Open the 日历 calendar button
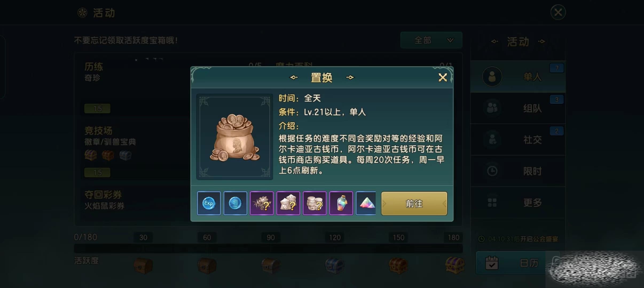Screen dimensions: 644x288 (x=511, y=263)
